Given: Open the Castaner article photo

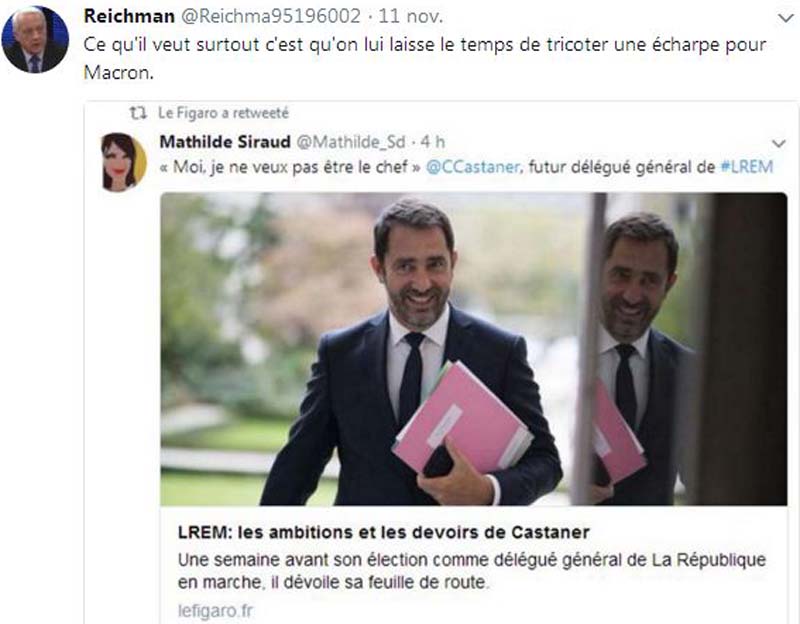Looking at the screenshot, I should point(474,349).
